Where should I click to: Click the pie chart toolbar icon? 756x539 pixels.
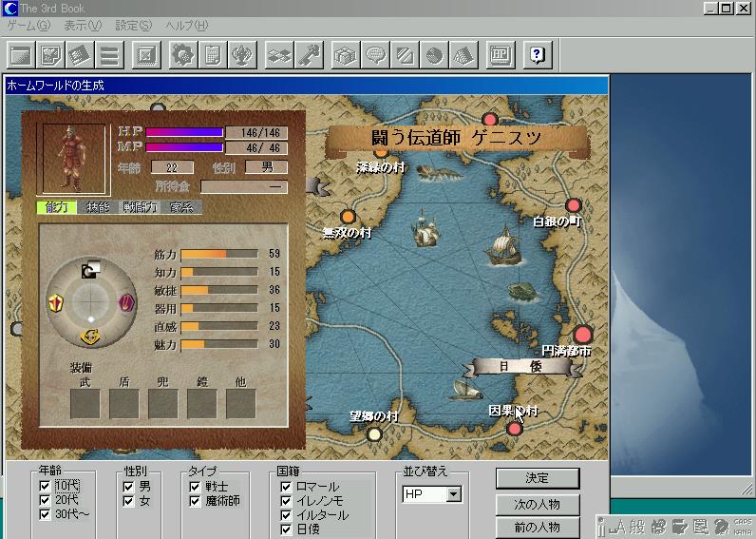[434, 54]
